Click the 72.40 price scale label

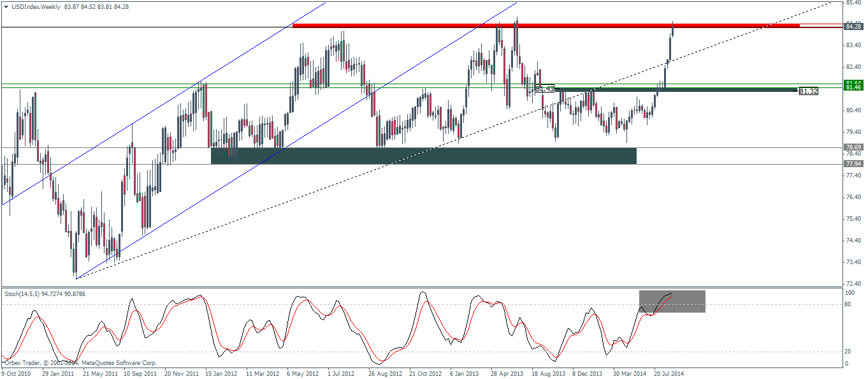(855, 284)
